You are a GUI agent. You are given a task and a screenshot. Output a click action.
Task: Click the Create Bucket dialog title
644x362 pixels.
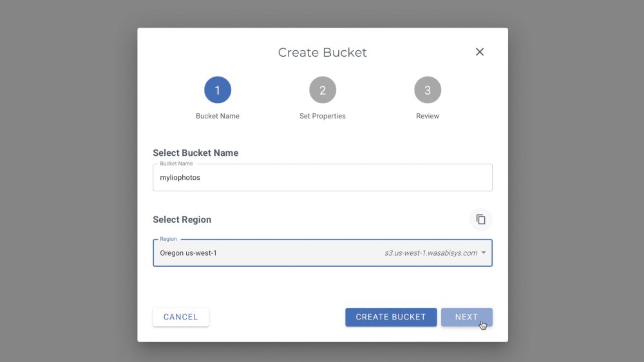(x=322, y=53)
